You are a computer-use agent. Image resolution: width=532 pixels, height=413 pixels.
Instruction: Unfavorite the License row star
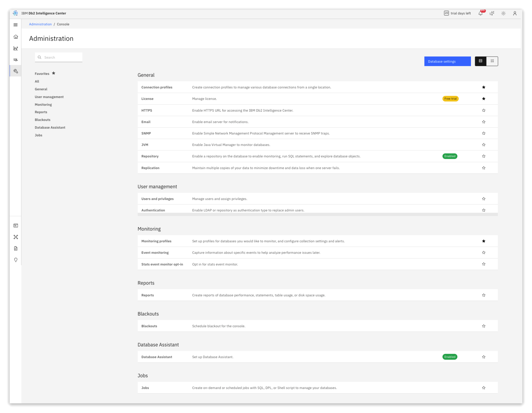pyautogui.click(x=484, y=99)
